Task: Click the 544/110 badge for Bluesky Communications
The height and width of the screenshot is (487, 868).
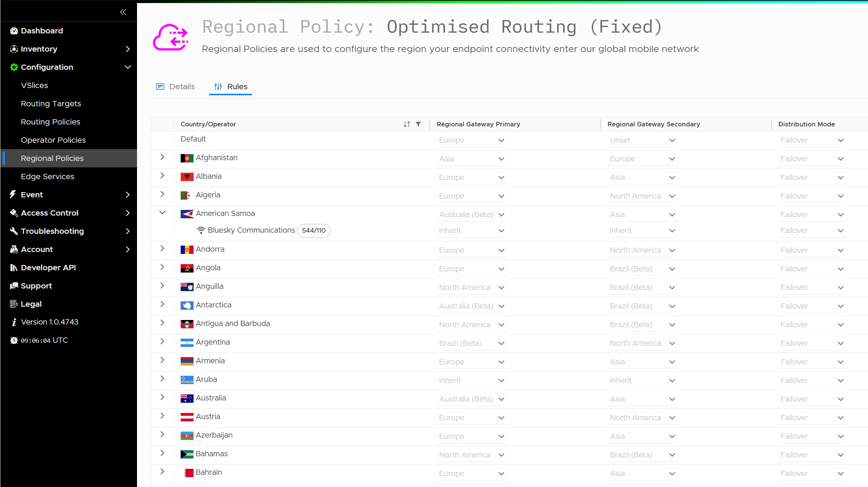Action: 313,230
